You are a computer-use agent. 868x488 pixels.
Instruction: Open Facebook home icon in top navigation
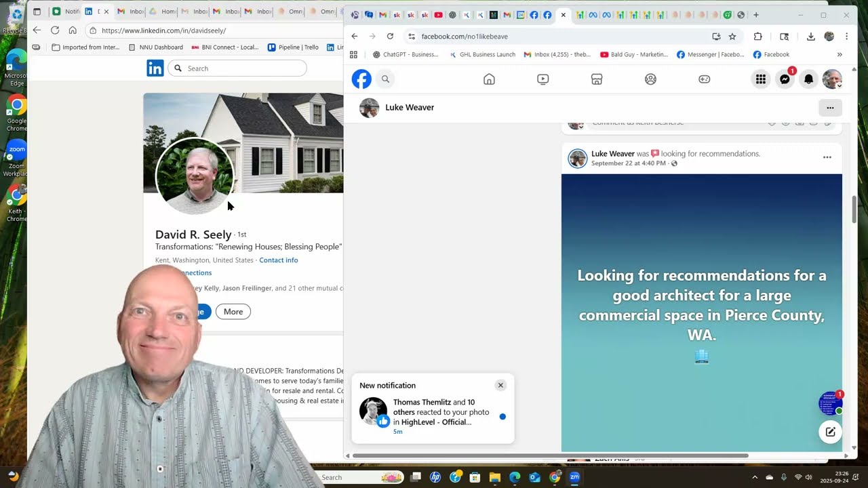[x=489, y=79]
